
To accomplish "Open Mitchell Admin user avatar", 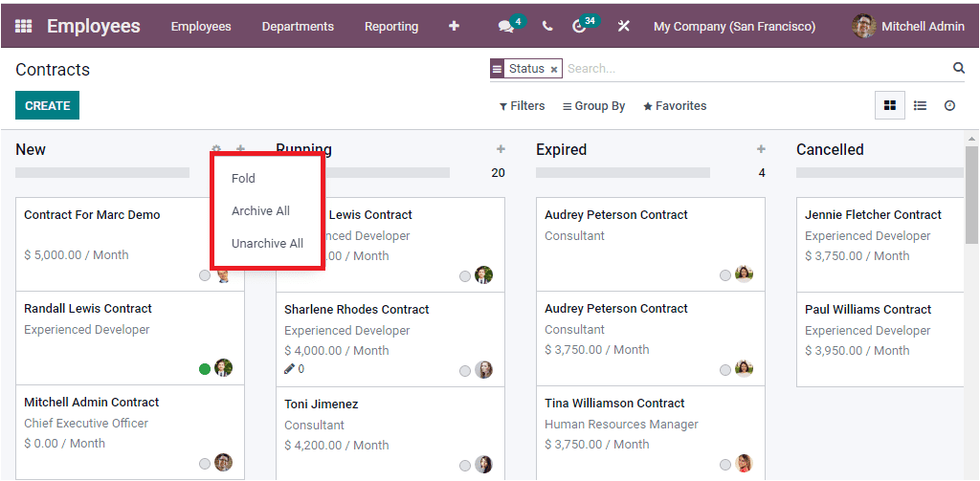I will [x=864, y=26].
